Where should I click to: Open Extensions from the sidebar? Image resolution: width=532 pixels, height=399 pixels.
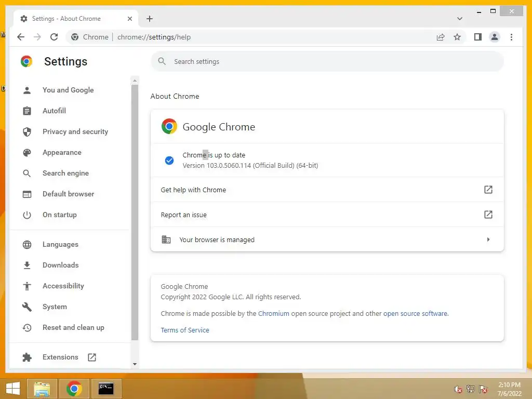coord(60,357)
